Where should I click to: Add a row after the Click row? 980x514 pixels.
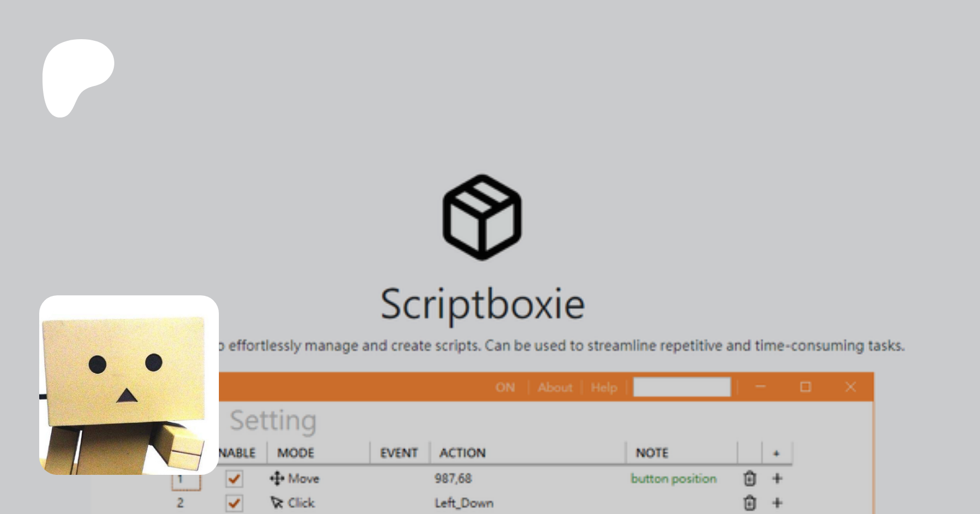click(x=777, y=503)
